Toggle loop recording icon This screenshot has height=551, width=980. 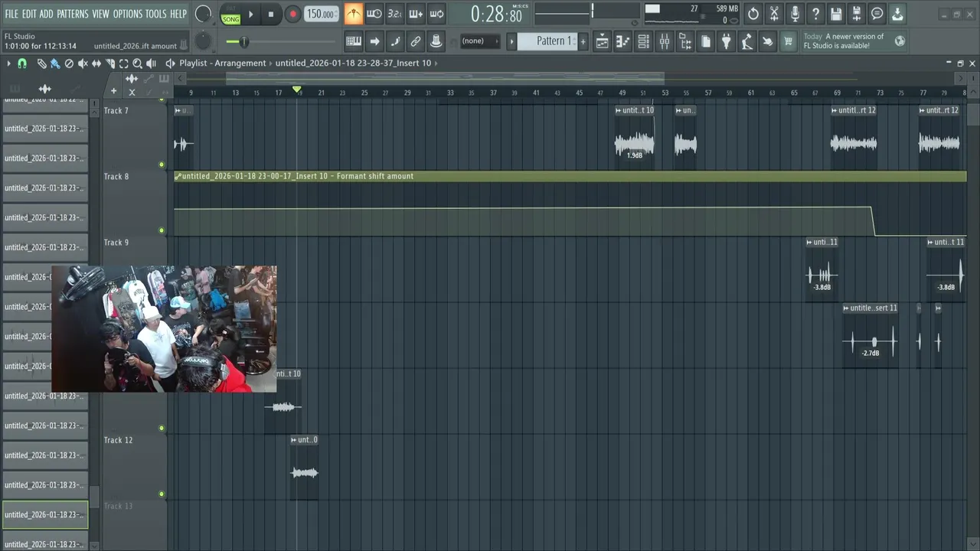point(436,14)
